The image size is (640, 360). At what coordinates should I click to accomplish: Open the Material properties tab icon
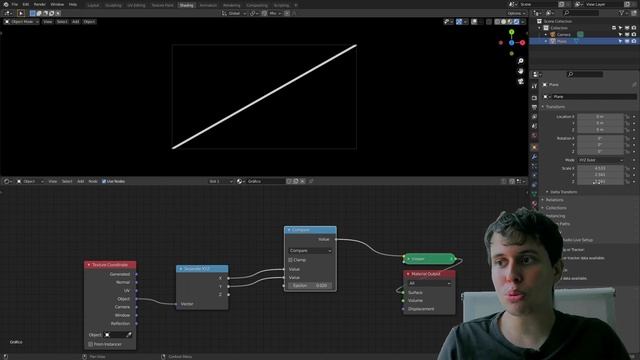point(534,204)
